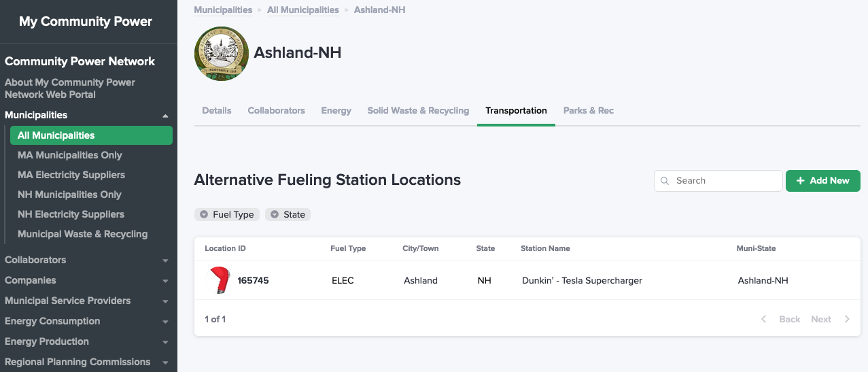868x372 pixels.
Task: Click the red EV charger icon
Action: [220, 280]
